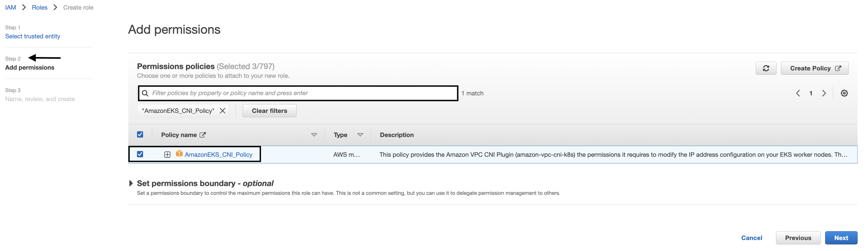
Task: Open the Roles breadcrumb
Action: [x=40, y=7]
